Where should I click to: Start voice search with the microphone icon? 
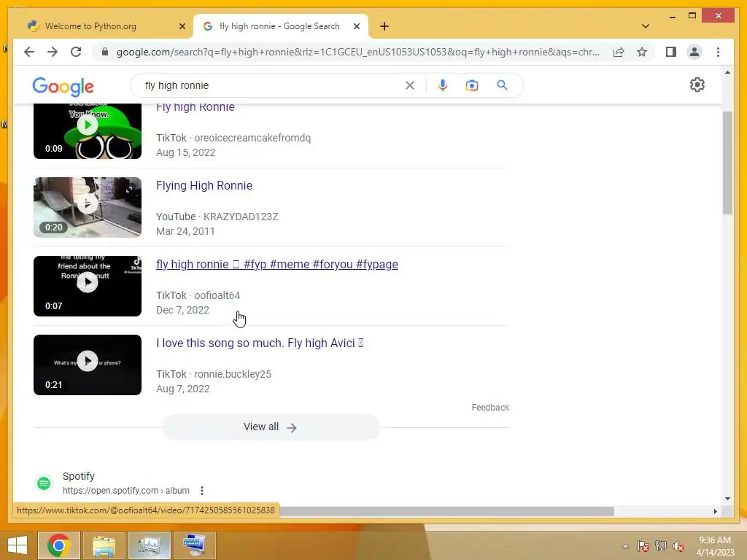443,85
